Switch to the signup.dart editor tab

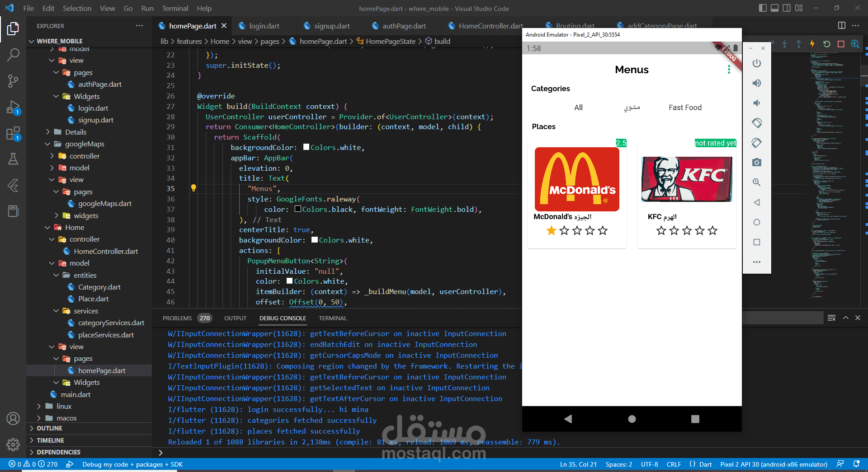coord(332,26)
